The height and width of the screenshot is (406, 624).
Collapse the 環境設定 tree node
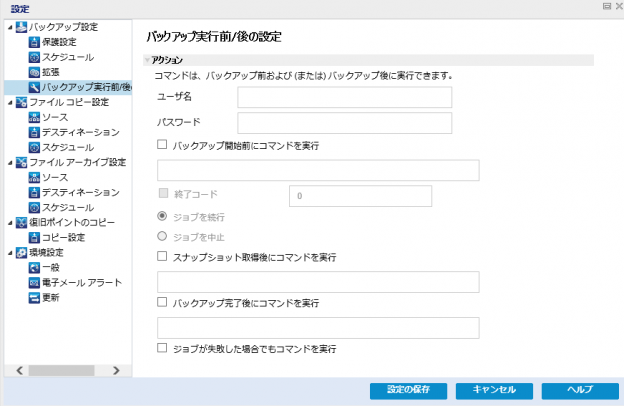tap(9, 252)
